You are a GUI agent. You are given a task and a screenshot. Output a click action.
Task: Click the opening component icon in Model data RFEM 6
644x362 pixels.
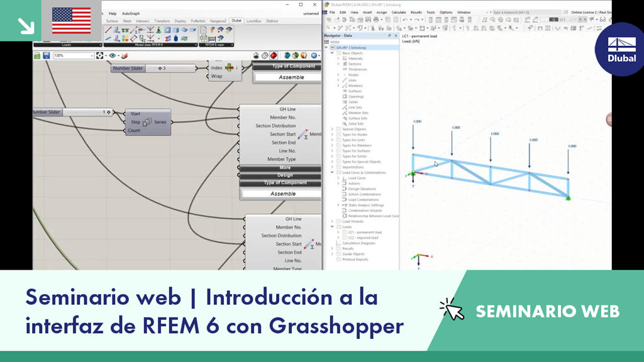tap(167, 30)
